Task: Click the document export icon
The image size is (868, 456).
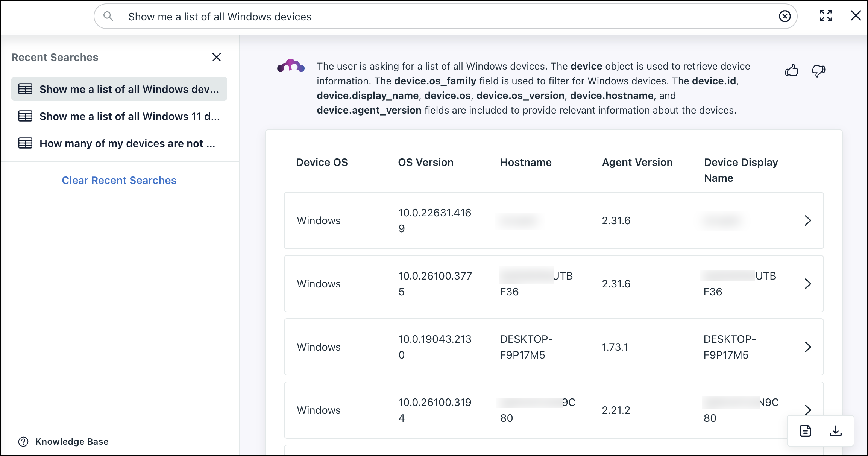Action: [x=805, y=431]
